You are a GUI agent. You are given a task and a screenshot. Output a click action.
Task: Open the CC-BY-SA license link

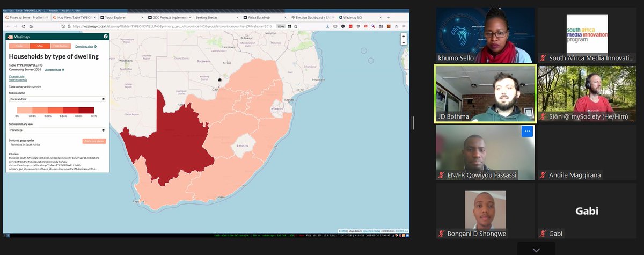pos(402,231)
